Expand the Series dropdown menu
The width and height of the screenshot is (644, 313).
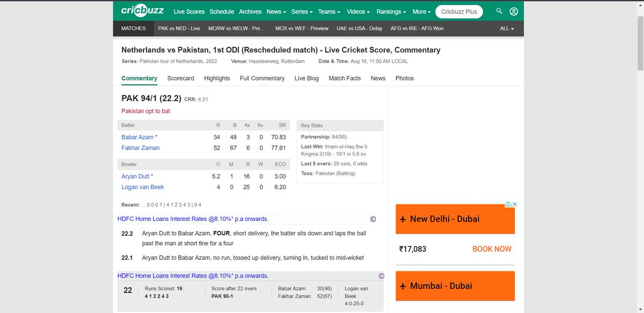303,11
